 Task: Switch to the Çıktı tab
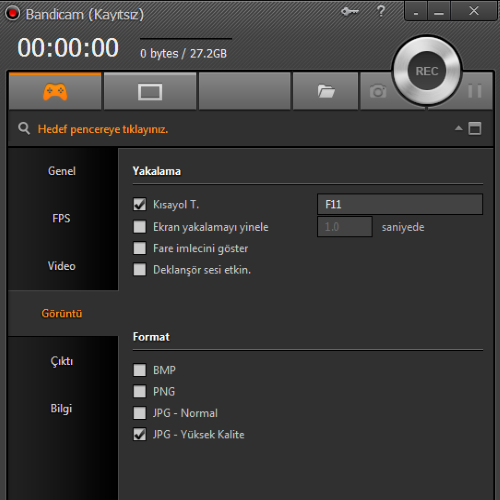[x=62, y=361]
